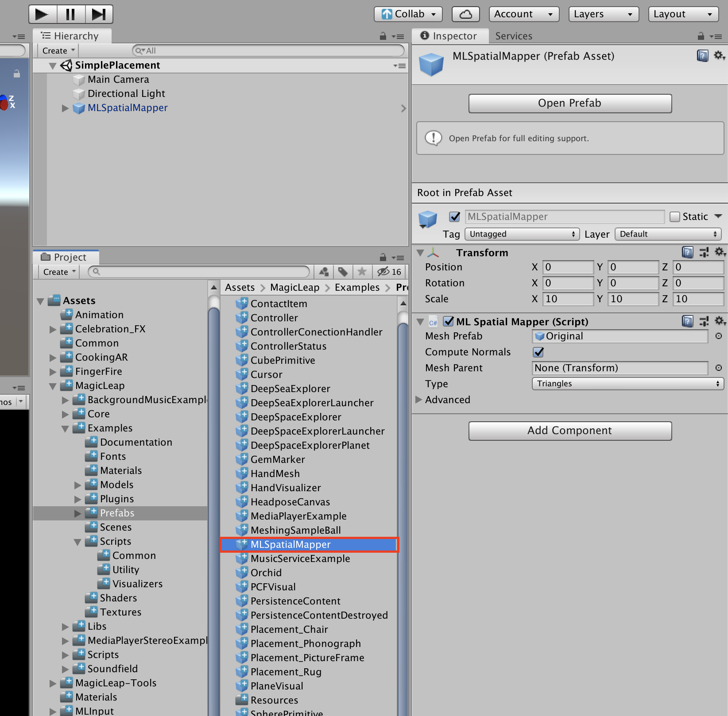Image resolution: width=728 pixels, height=716 pixels.
Task: Lock the Inspector panel with the padlock
Action: tap(701, 36)
